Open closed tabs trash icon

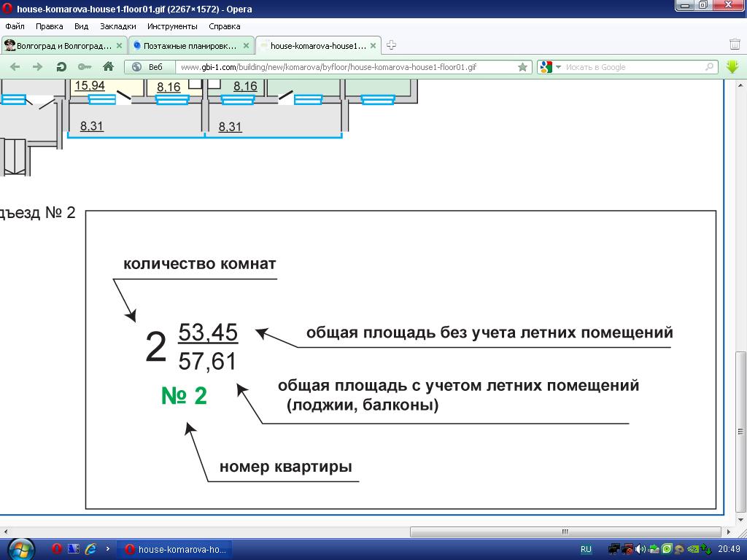735,45
